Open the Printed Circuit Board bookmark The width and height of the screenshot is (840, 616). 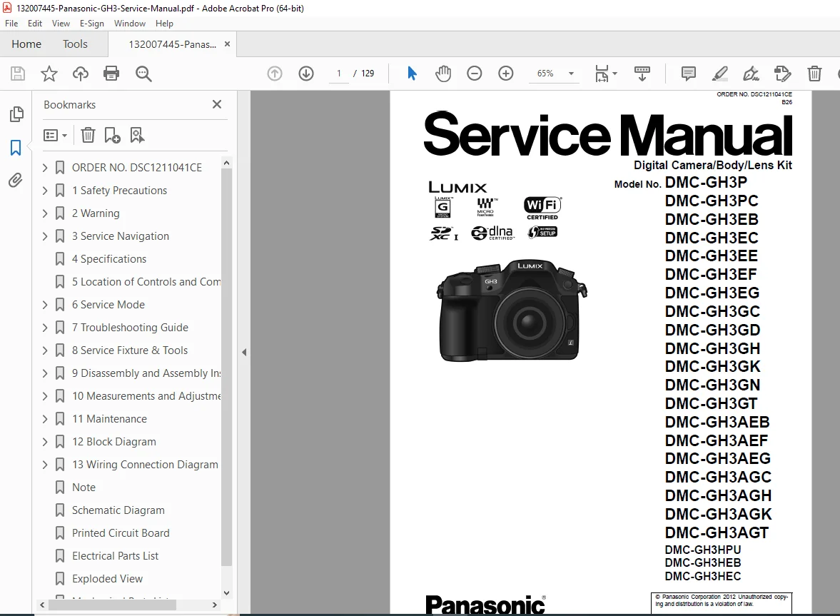121,533
